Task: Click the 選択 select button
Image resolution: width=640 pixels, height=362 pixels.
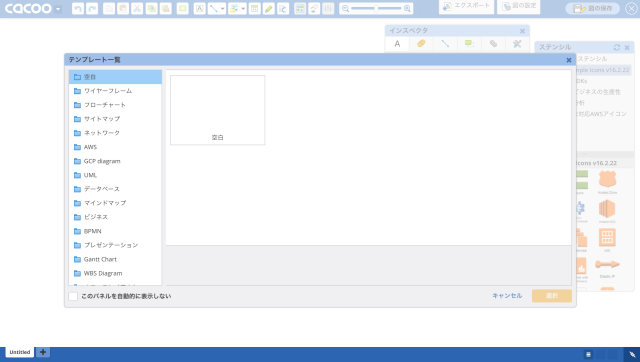Action: (551, 296)
